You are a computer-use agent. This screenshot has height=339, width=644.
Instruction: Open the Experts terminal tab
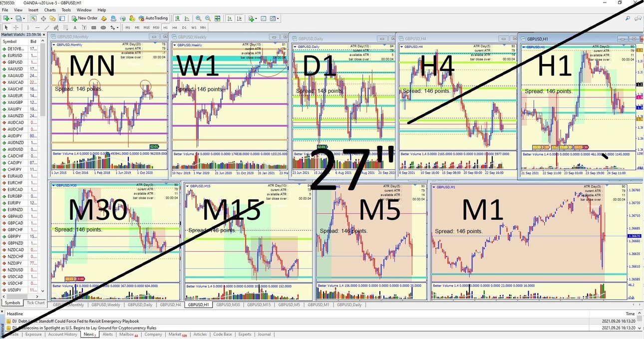pyautogui.click(x=245, y=335)
